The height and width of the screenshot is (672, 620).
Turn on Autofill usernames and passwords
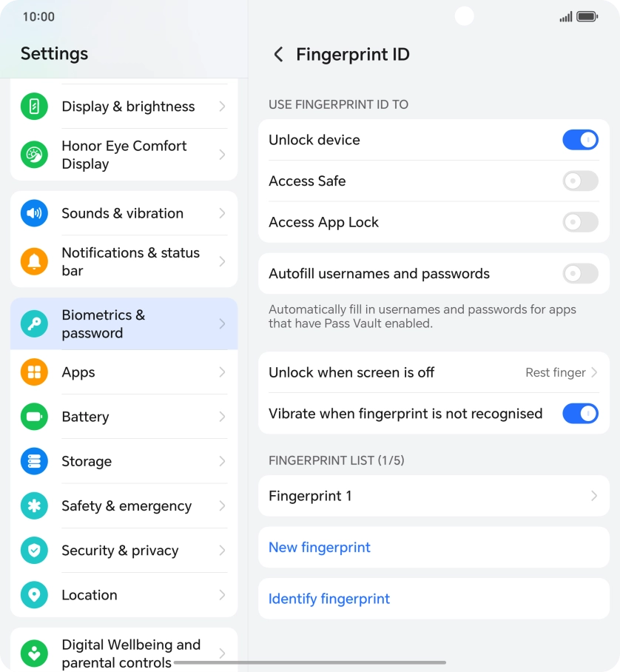pyautogui.click(x=580, y=273)
